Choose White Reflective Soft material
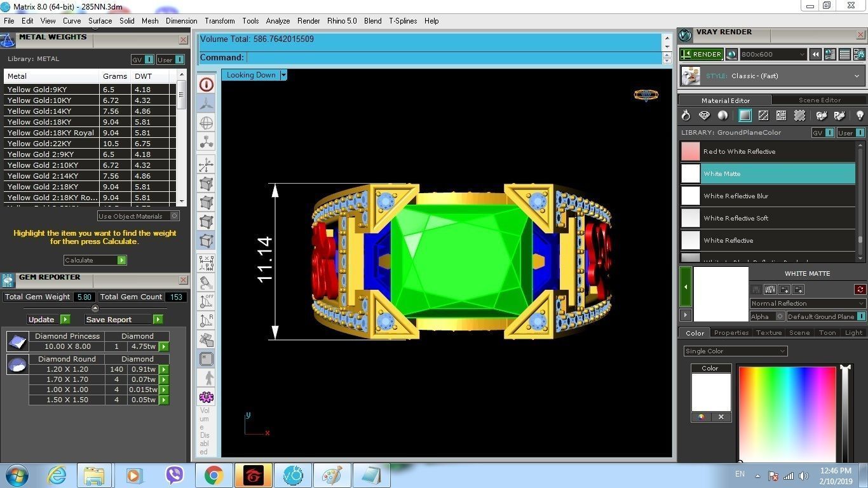868x488 pixels. (x=768, y=218)
